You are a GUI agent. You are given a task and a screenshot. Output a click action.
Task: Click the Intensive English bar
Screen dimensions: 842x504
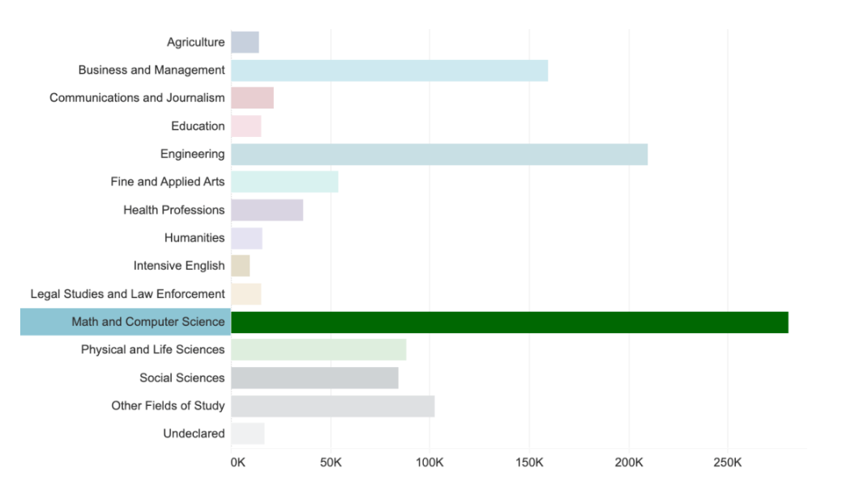pyautogui.click(x=241, y=266)
